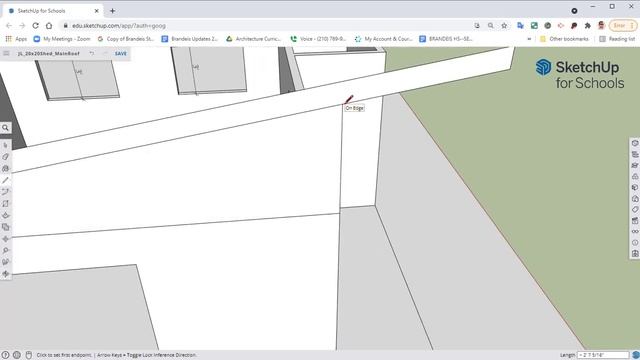The height and width of the screenshot is (360, 640).
Task: Pick the Move tool
Action: (x=5, y=239)
